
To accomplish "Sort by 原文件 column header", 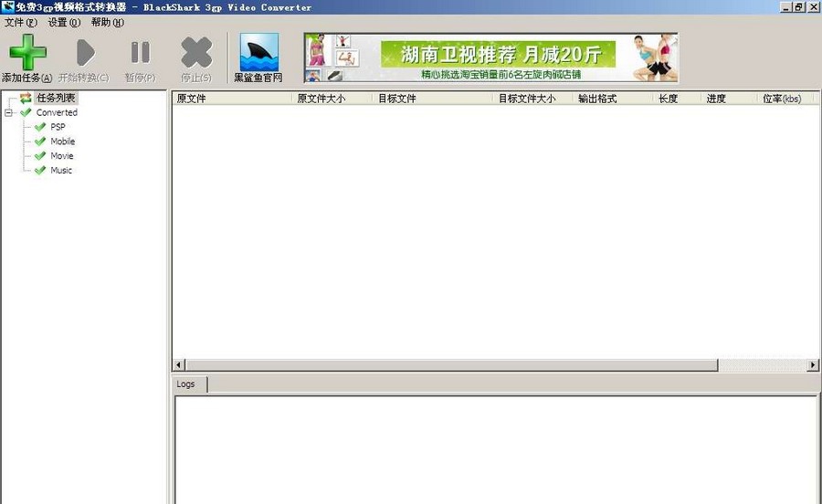I will 232,99.
